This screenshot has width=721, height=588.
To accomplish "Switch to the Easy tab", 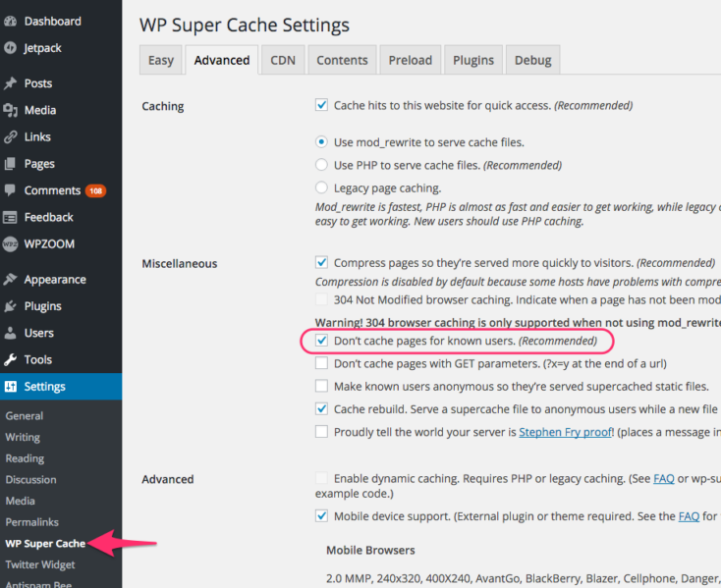I will 161,60.
